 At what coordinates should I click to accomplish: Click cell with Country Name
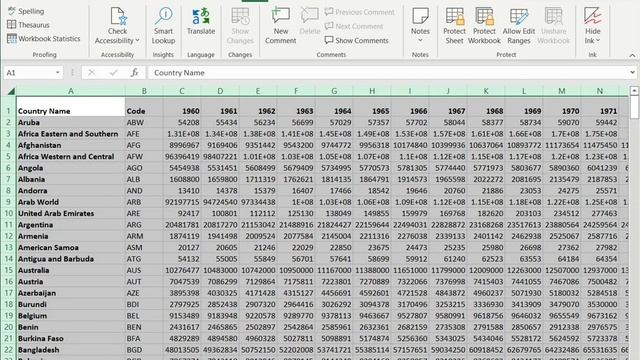point(71,107)
